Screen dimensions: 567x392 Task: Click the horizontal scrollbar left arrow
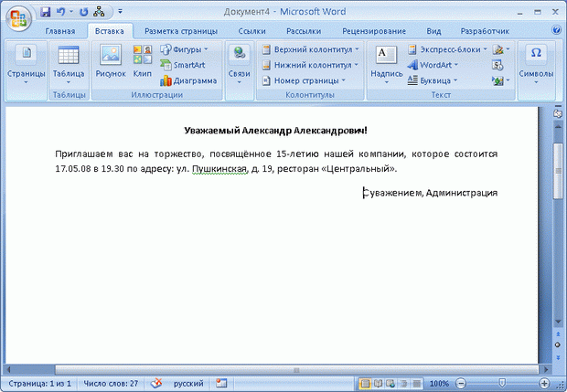[9, 369]
